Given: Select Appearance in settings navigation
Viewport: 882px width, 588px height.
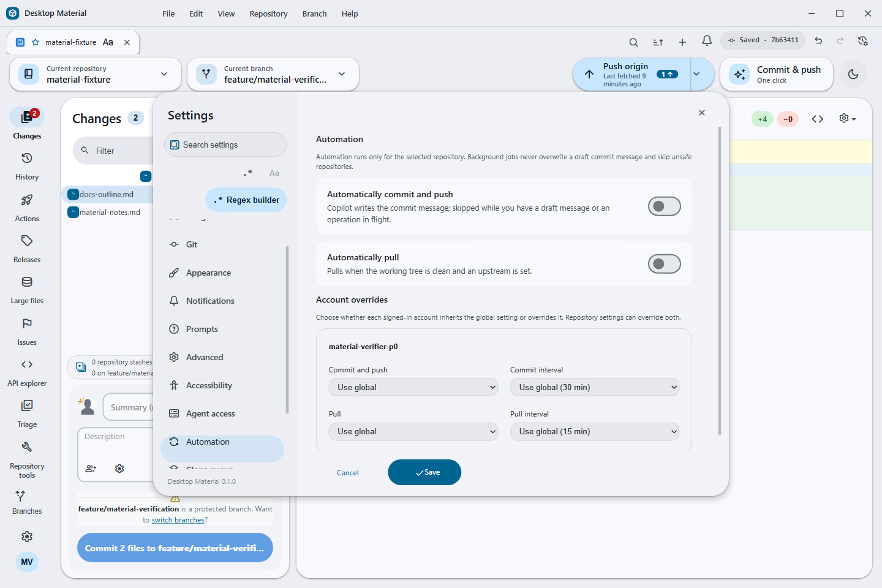Looking at the screenshot, I should pyautogui.click(x=222, y=273).
